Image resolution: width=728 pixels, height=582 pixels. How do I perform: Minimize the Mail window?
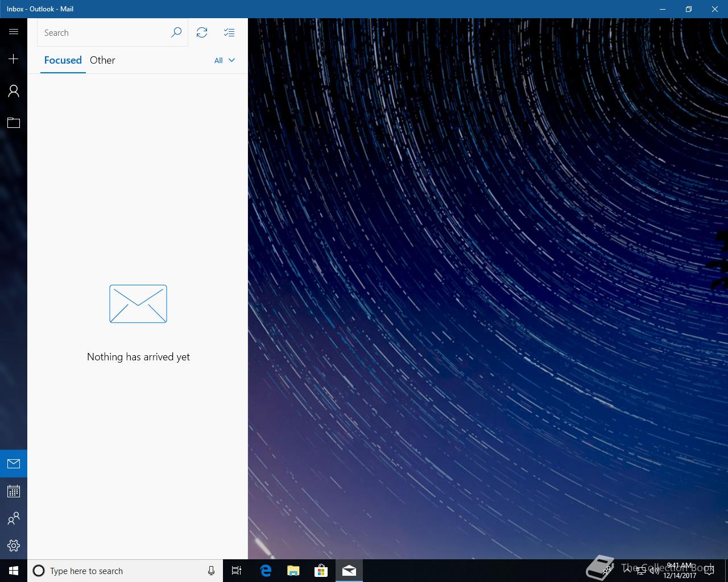click(x=663, y=9)
